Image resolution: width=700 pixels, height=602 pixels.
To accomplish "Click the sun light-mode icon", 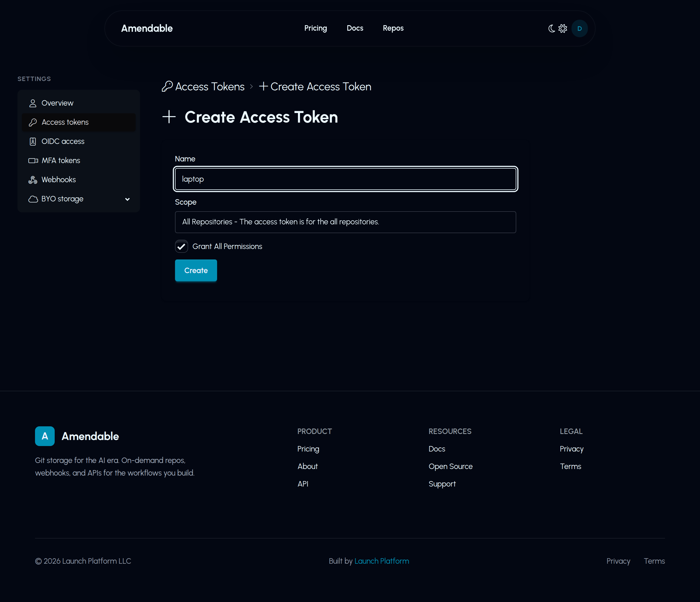I will [562, 28].
